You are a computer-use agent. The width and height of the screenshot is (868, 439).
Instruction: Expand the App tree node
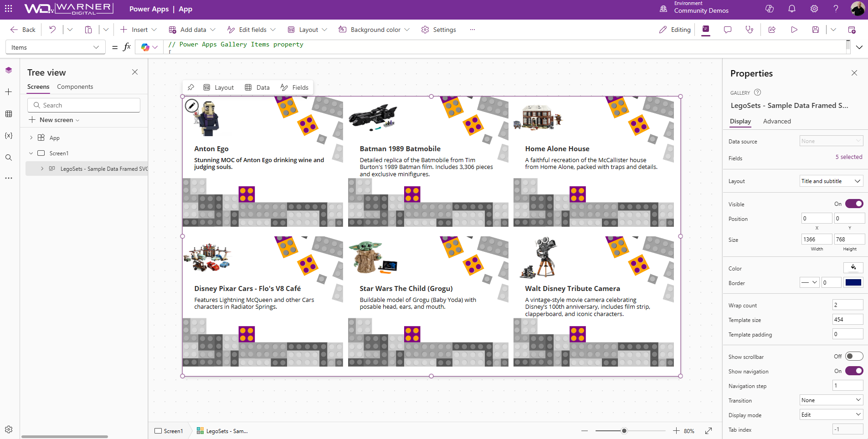point(31,138)
